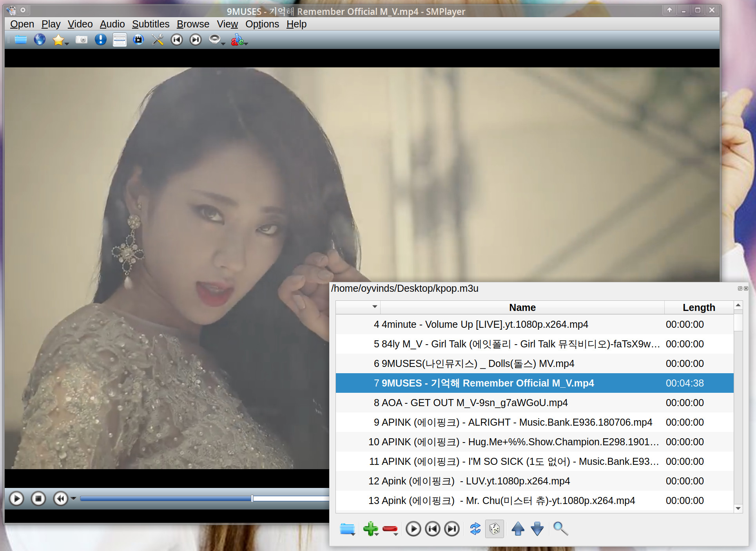
Task: Open the Browse menu
Action: [x=193, y=23]
